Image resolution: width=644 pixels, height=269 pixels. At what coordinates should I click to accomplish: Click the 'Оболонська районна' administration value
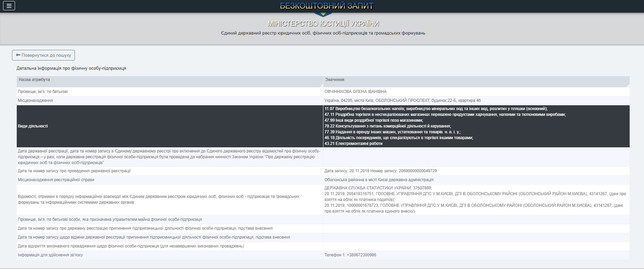pos(379,180)
